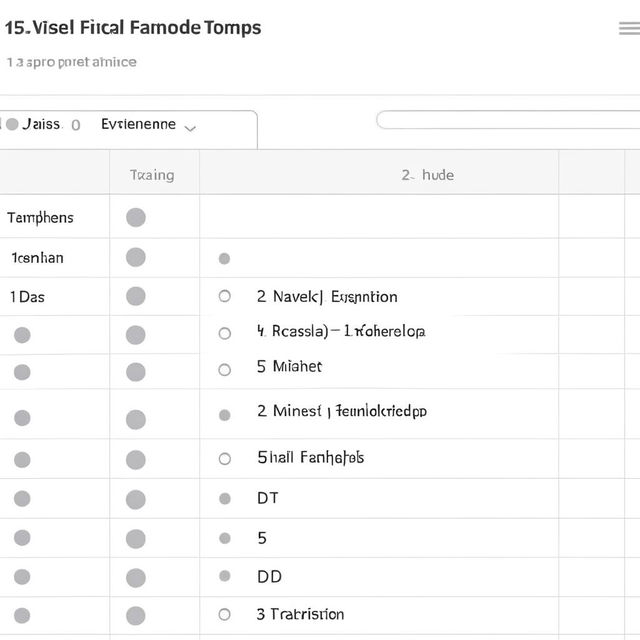Click first-column dot in 3 Trabrisrion row
The height and width of the screenshot is (640, 640).
click(x=22, y=616)
